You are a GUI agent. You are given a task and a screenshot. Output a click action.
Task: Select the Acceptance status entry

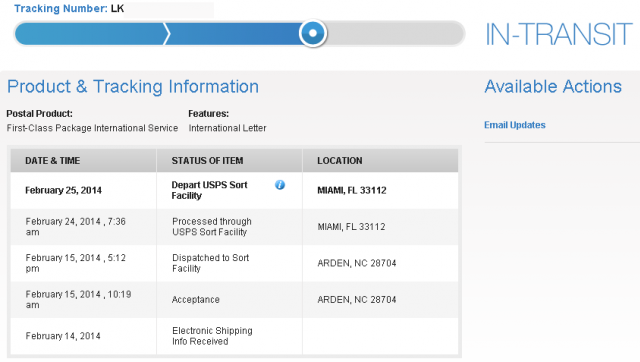pos(196,300)
